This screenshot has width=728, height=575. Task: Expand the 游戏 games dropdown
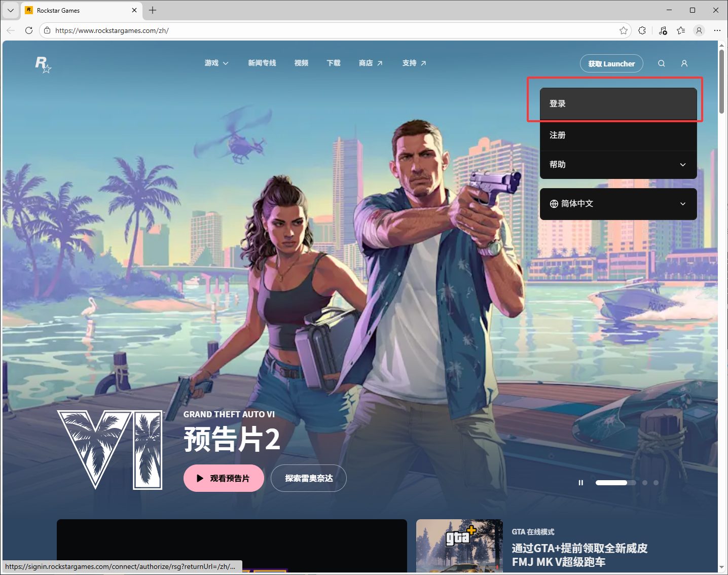(216, 63)
